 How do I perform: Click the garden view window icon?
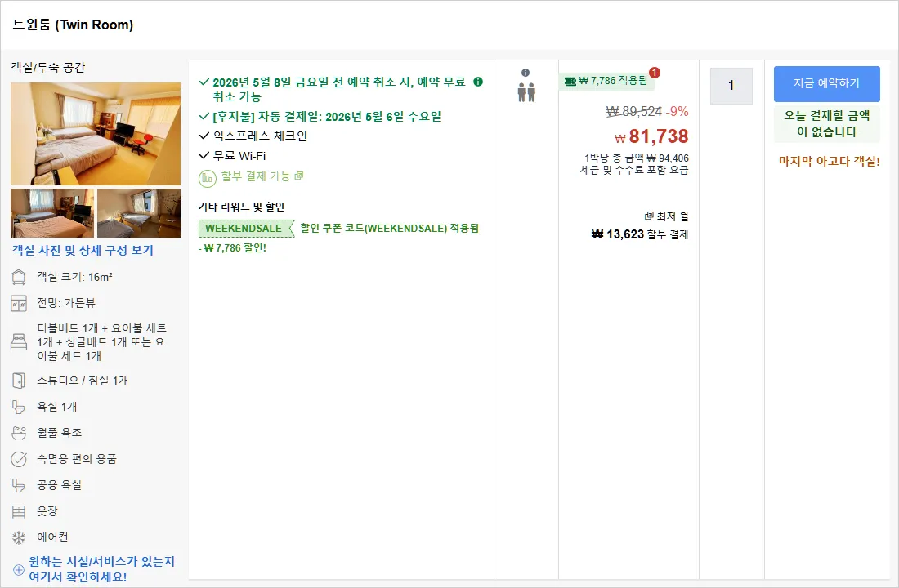(x=19, y=303)
